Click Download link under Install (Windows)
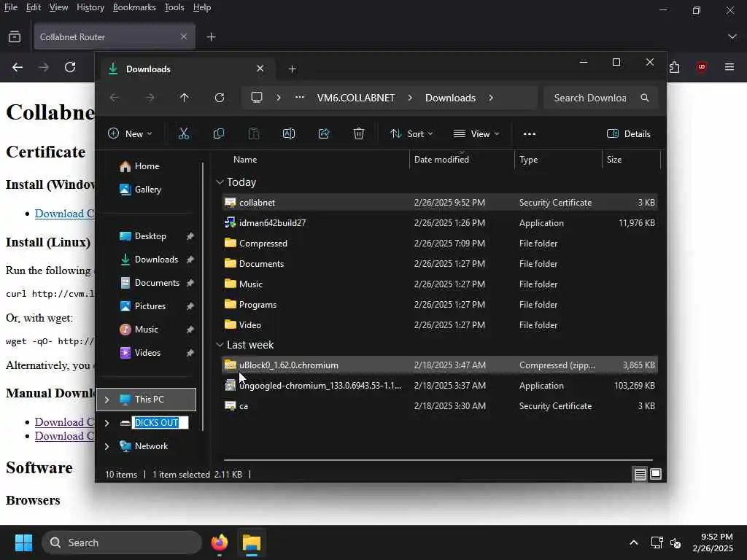Viewport: 747px width, 560px height. click(65, 214)
